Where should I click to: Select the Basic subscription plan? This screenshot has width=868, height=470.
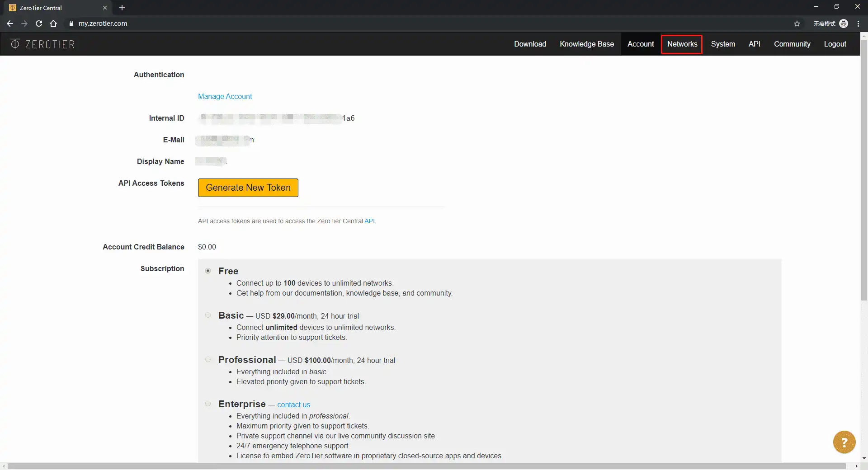click(208, 315)
